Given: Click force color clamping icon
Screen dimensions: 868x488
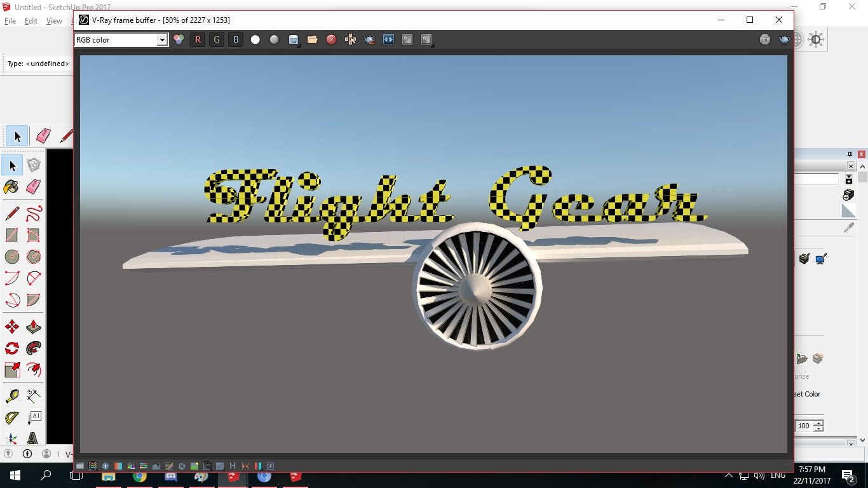Looking at the screenshot, I should [x=93, y=466].
